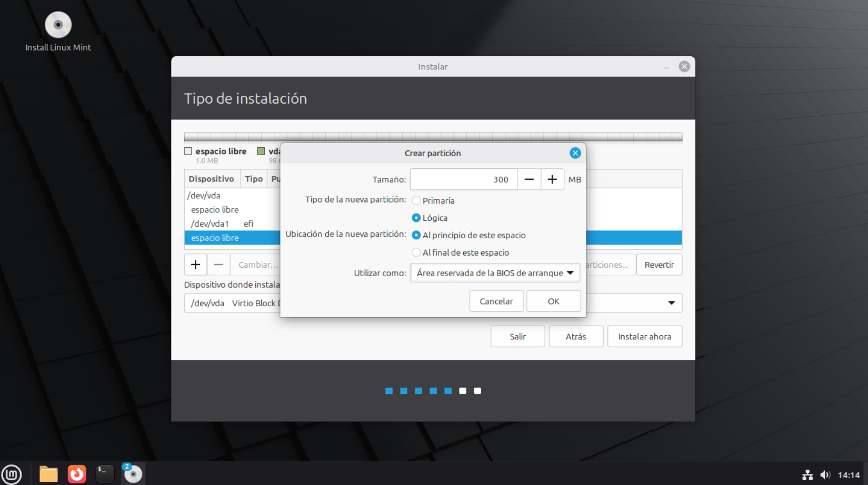The width and height of the screenshot is (868, 485).
Task: Select Primaria partition type
Action: 416,200
